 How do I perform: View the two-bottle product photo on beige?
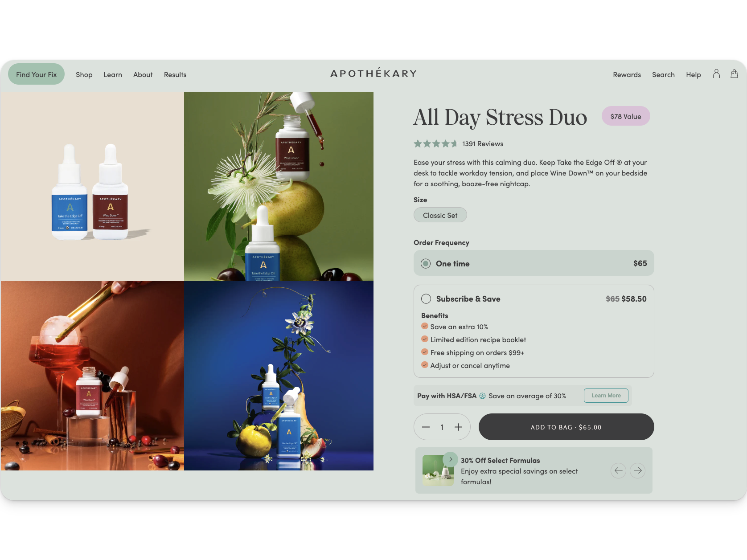point(92,186)
